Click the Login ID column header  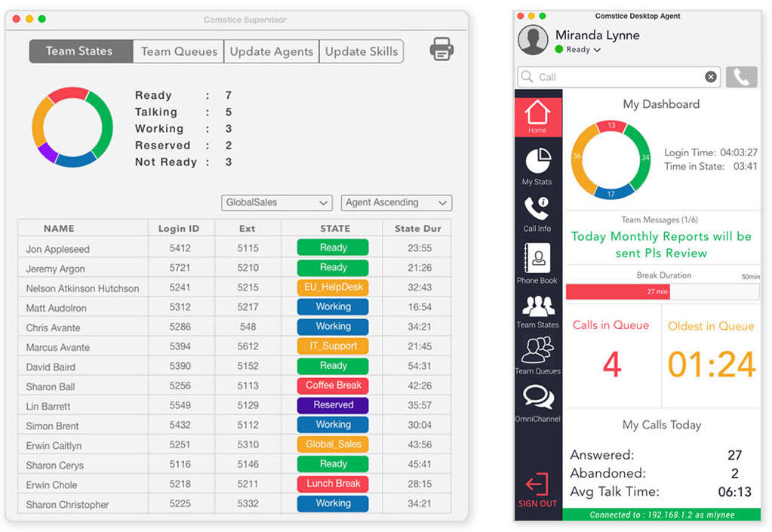(179, 229)
